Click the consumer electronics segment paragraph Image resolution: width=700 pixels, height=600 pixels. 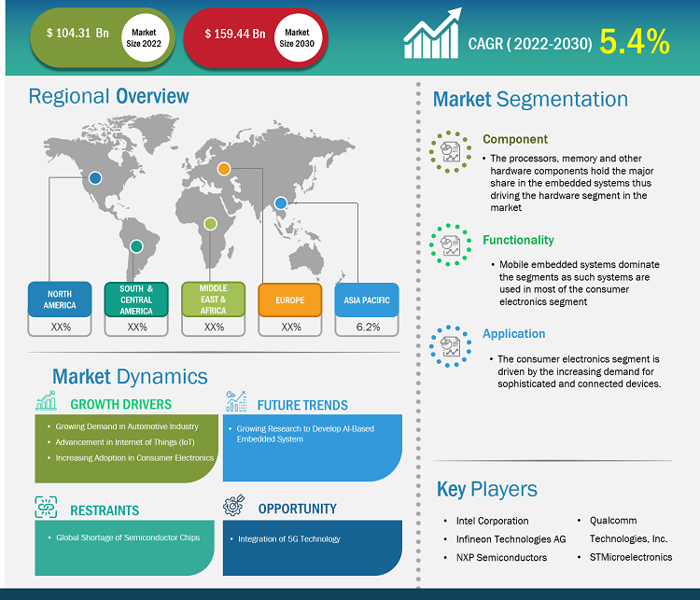(579, 371)
